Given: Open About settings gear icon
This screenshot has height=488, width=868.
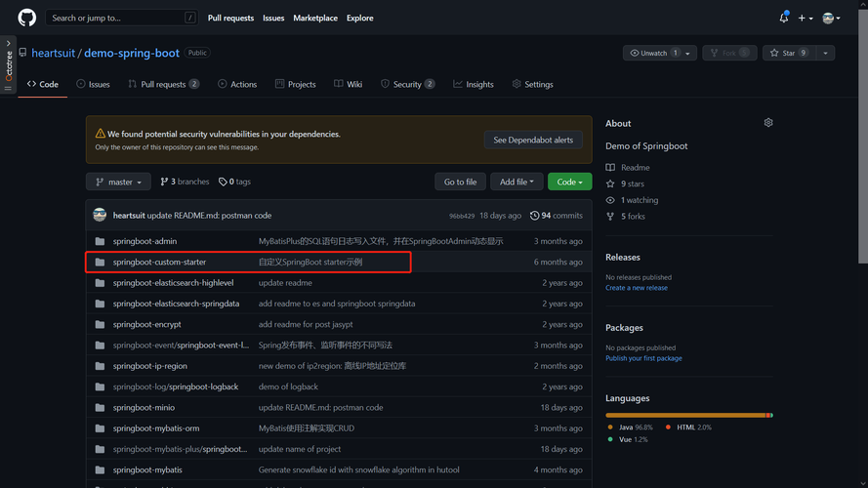Looking at the screenshot, I should pyautogui.click(x=768, y=123).
